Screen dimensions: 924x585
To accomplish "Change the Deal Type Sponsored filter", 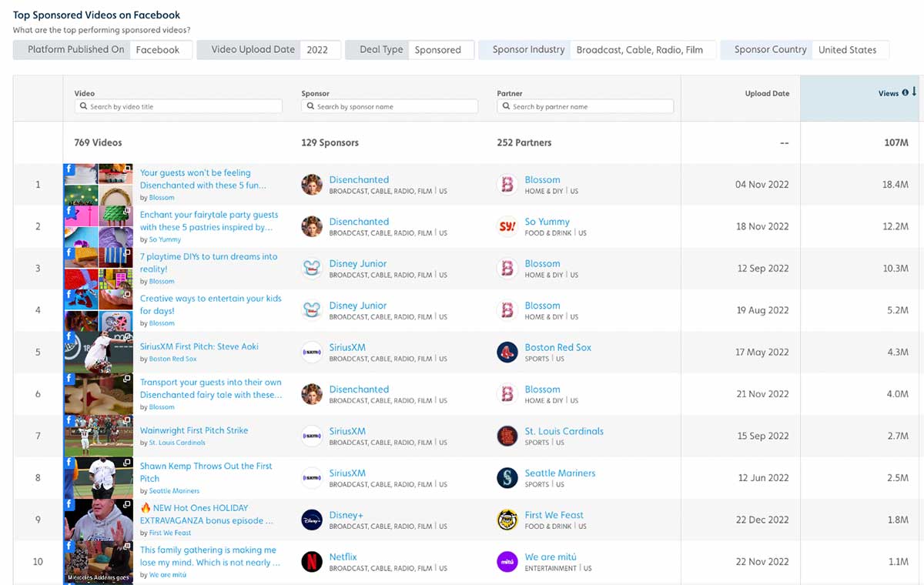I will (437, 50).
